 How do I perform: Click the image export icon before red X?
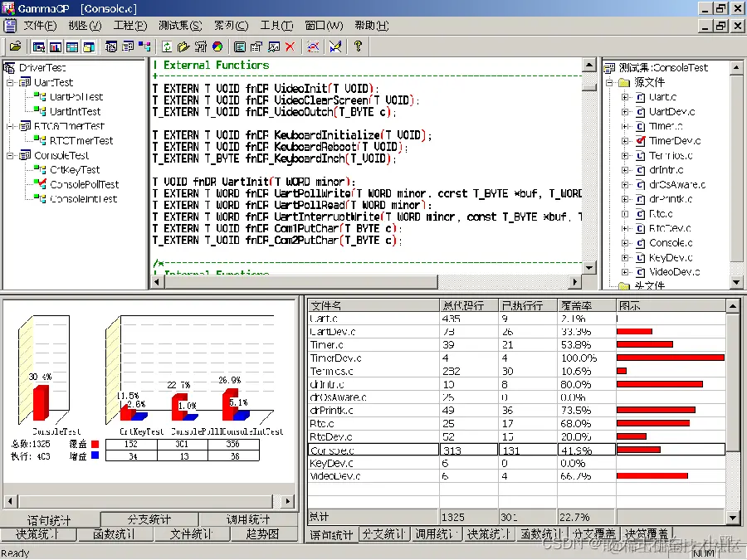coord(273,46)
